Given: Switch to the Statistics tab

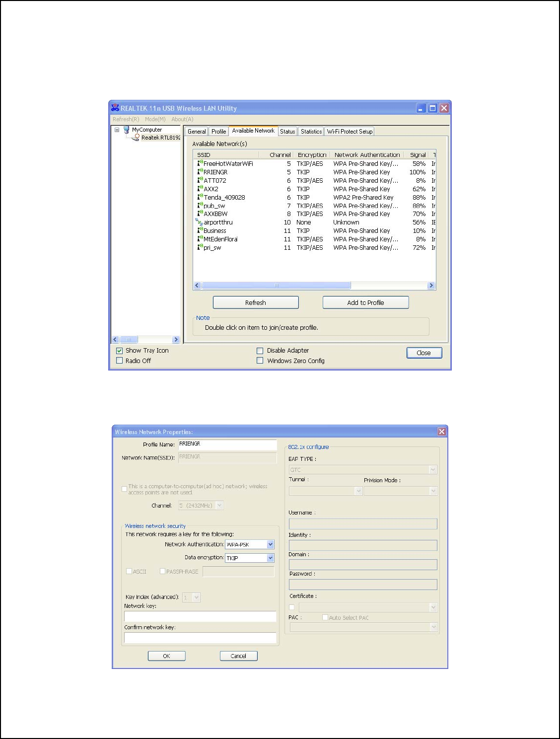Looking at the screenshot, I should coord(311,132).
